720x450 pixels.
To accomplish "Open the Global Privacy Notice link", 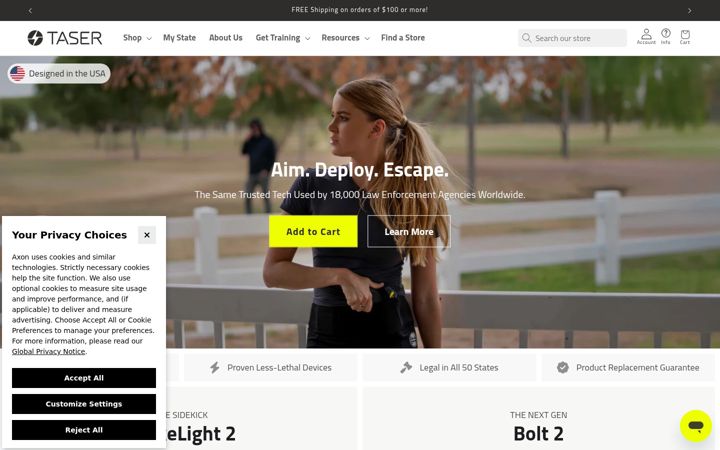I will point(48,351).
